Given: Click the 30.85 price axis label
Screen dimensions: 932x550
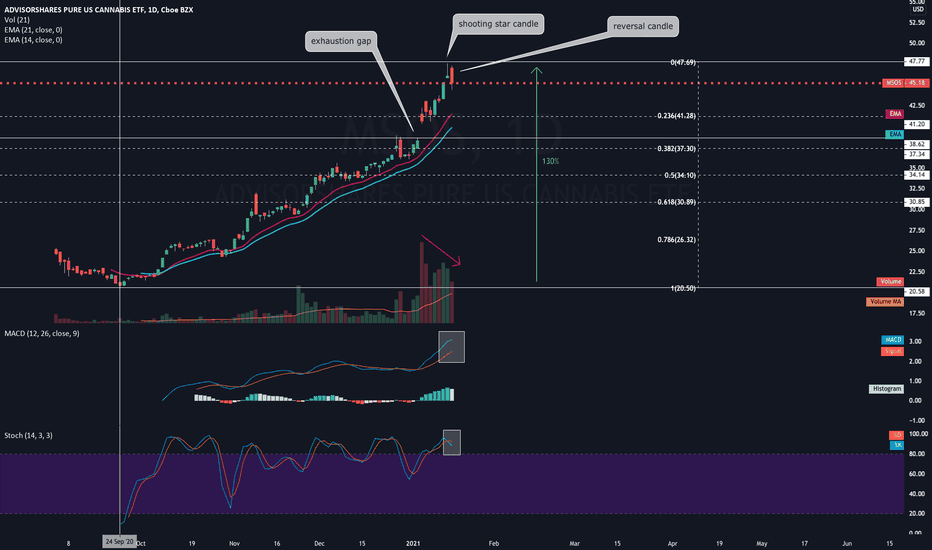Looking at the screenshot, I should [x=917, y=202].
